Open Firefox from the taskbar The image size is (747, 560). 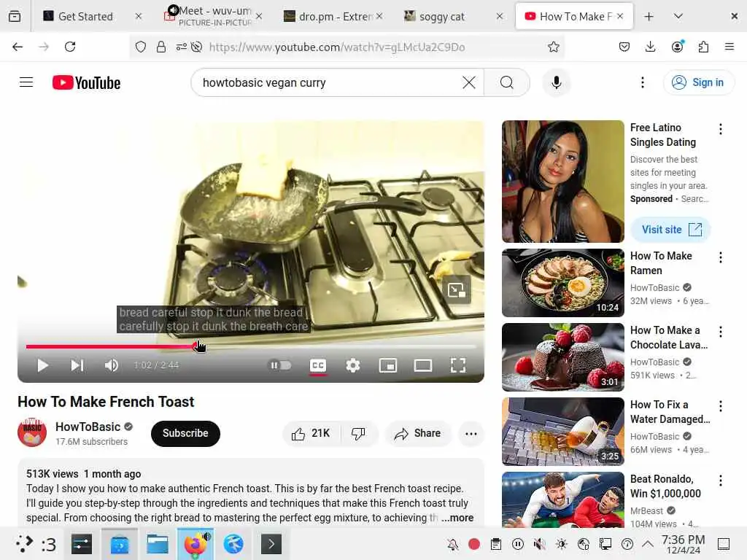196,544
